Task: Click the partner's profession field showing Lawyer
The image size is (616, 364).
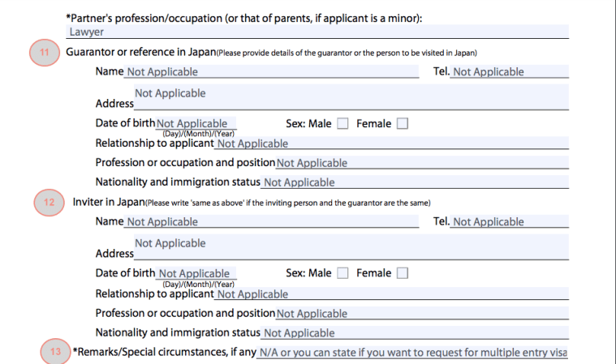Action: (317, 32)
